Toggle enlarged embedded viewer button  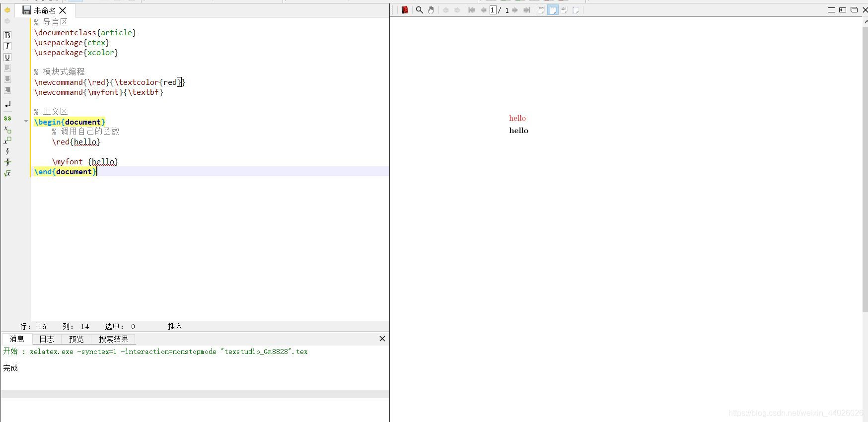843,10
